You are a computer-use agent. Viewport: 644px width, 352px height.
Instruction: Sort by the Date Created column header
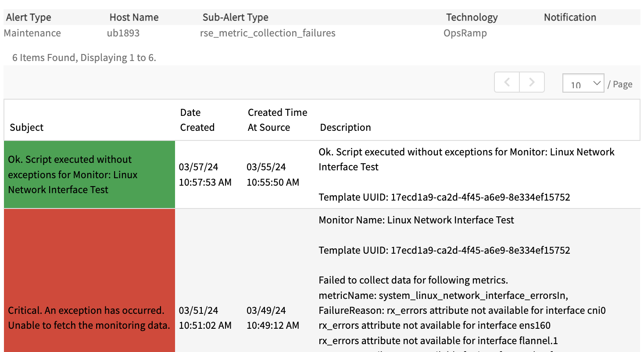pyautogui.click(x=197, y=119)
